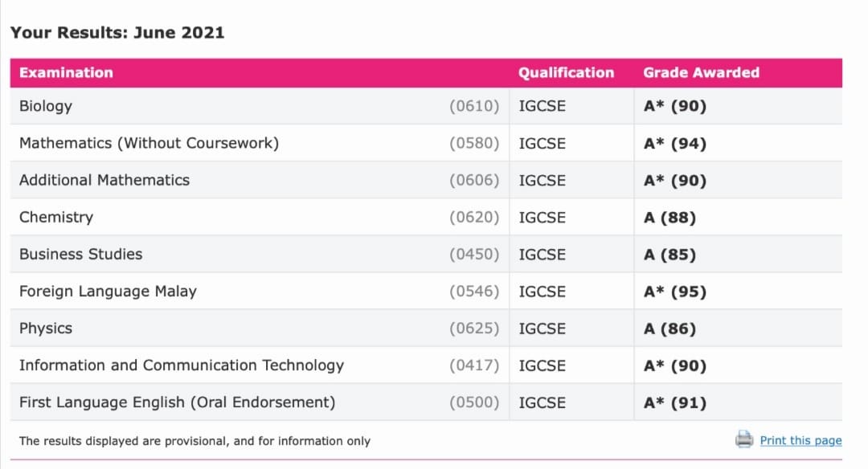This screenshot has height=469, width=868.
Task: Click First Language English (Oral Endorsement)
Action: pyautogui.click(x=177, y=402)
